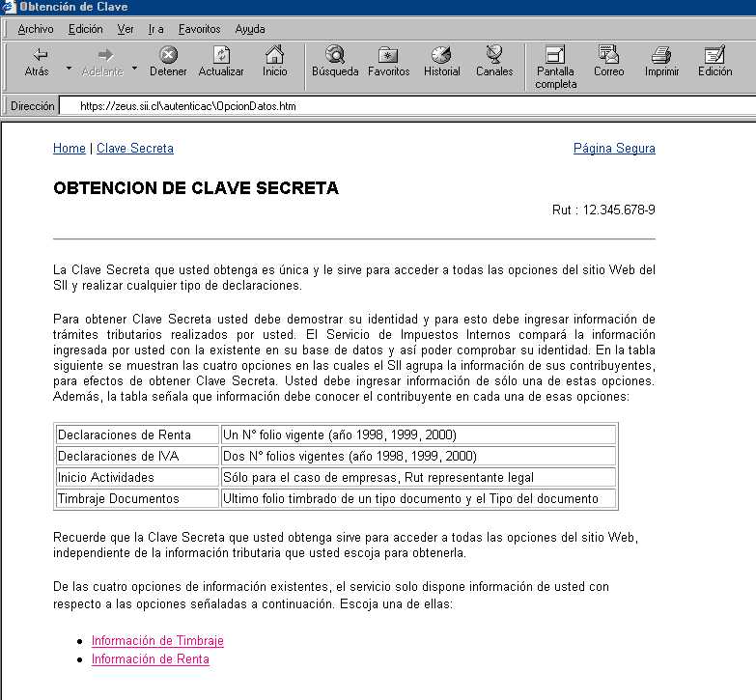Switch to Pantalla completa fullscreen
This screenshot has width=756, height=700.
click(555, 56)
